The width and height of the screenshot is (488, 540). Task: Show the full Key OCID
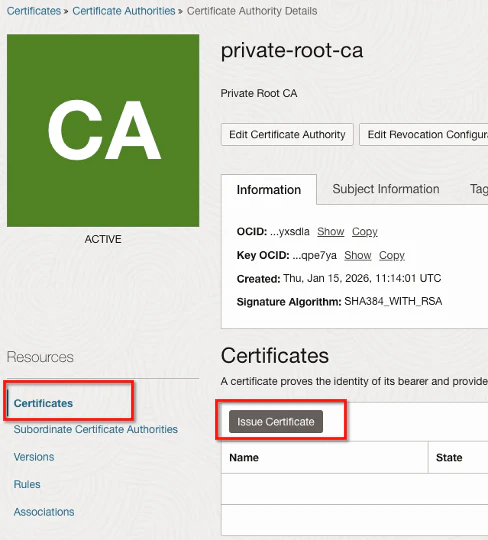click(x=358, y=255)
